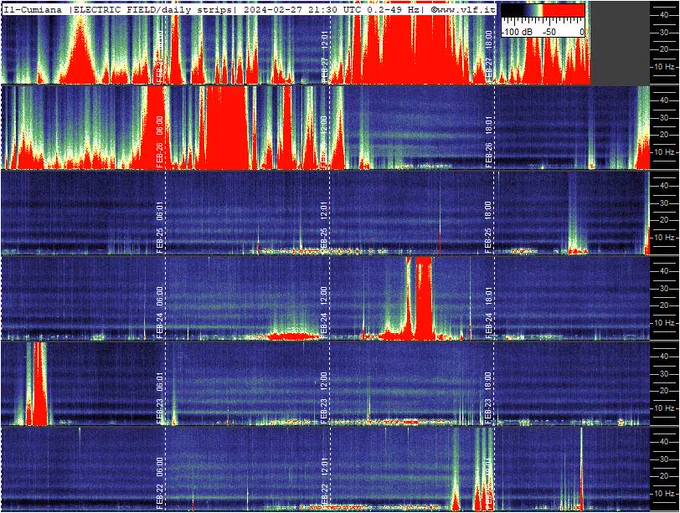Screen dimensions: 680x513
Task: Click the 20 label of FEB-25 strip
Action: (664, 220)
